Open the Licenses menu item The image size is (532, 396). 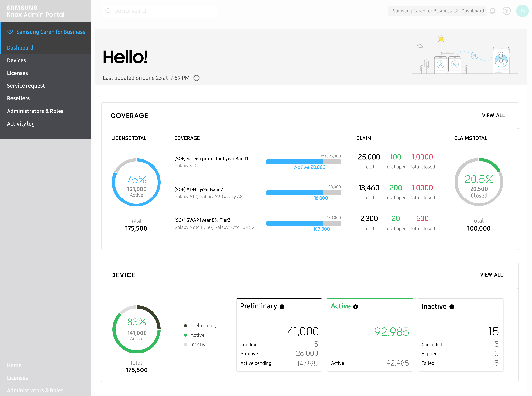point(17,73)
